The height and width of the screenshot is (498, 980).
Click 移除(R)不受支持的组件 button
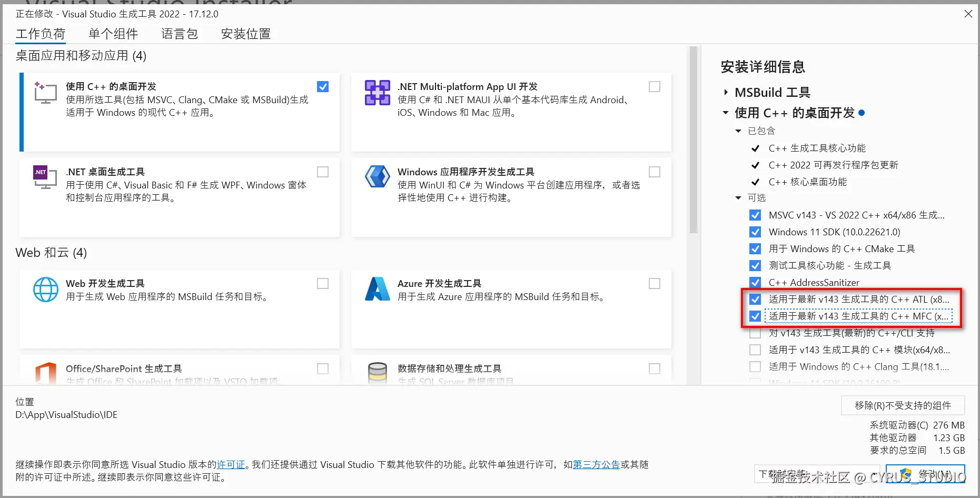pos(903,405)
